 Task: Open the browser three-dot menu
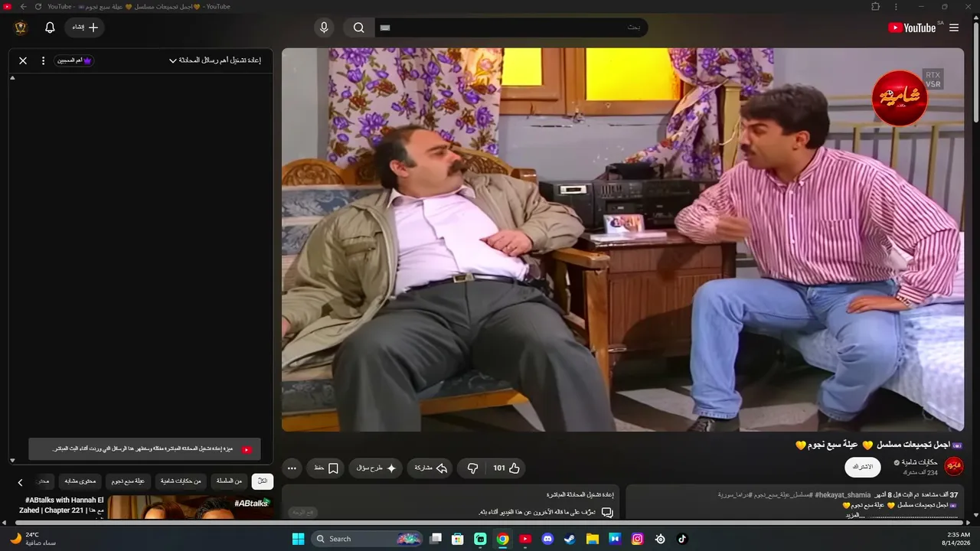pyautogui.click(x=896, y=7)
